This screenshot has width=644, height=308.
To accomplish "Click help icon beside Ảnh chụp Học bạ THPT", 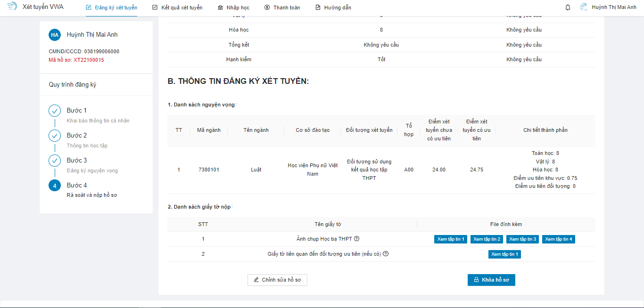I will [x=357, y=239].
